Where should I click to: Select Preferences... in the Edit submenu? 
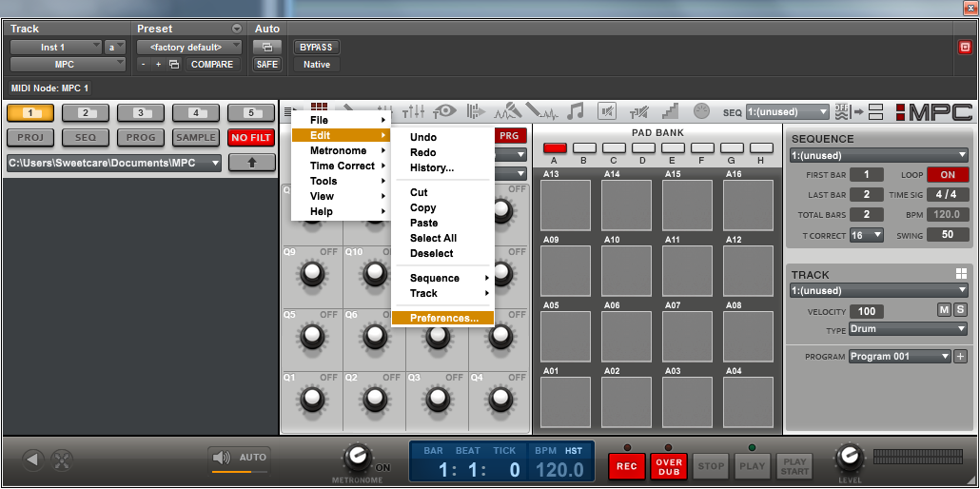tap(443, 318)
